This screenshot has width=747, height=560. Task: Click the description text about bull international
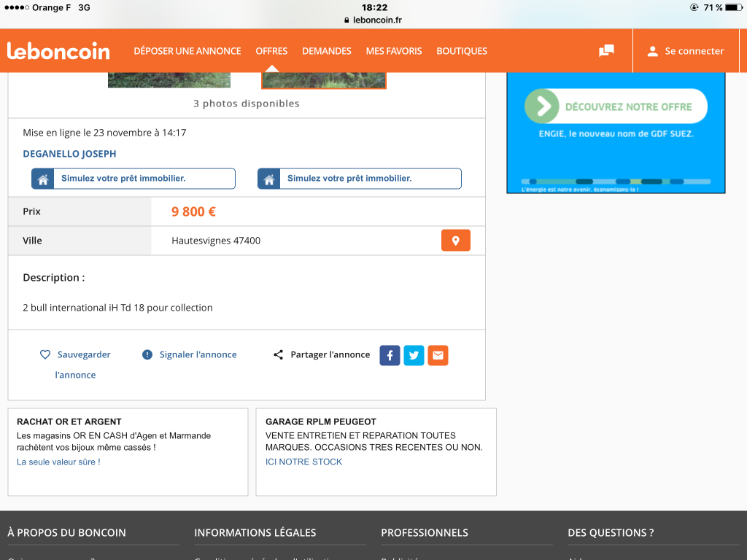click(117, 308)
